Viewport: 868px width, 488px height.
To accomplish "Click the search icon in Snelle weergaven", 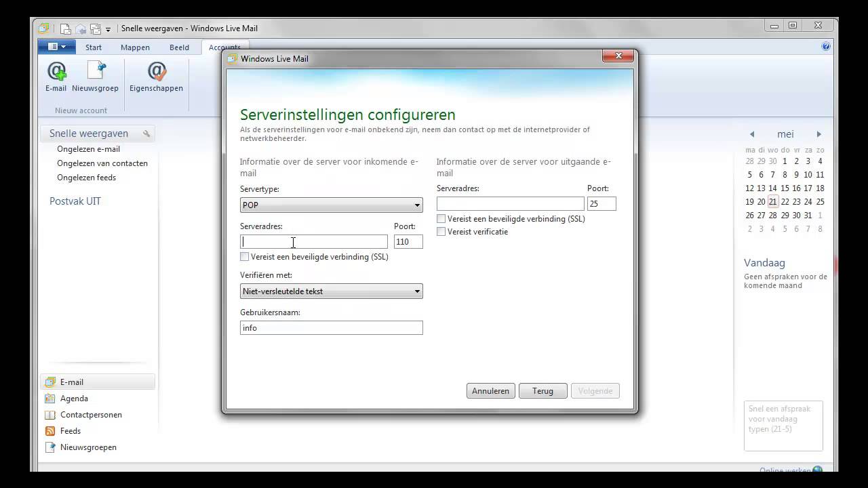I will (x=146, y=134).
